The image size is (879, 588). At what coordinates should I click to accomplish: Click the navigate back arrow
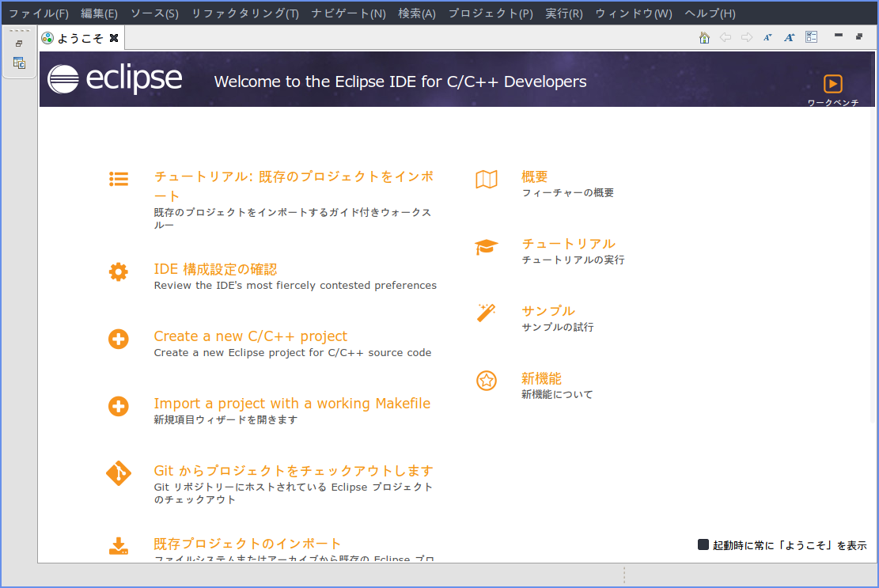tap(726, 37)
